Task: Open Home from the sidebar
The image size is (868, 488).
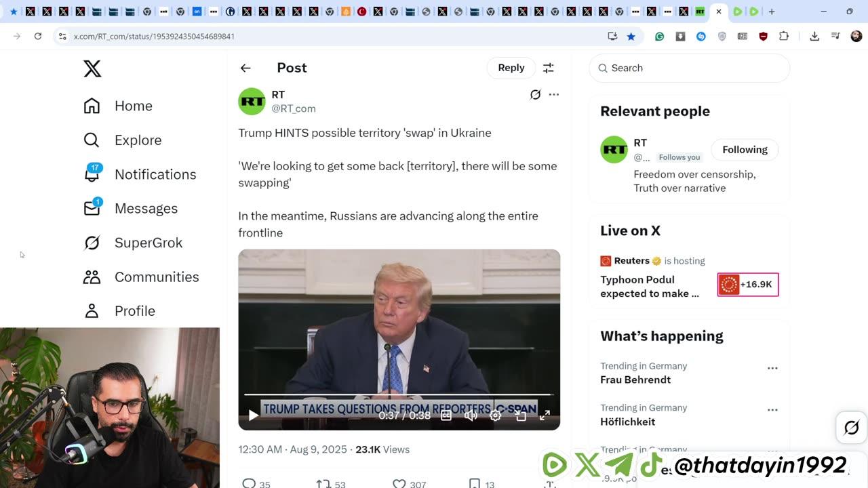Action: pos(117,106)
